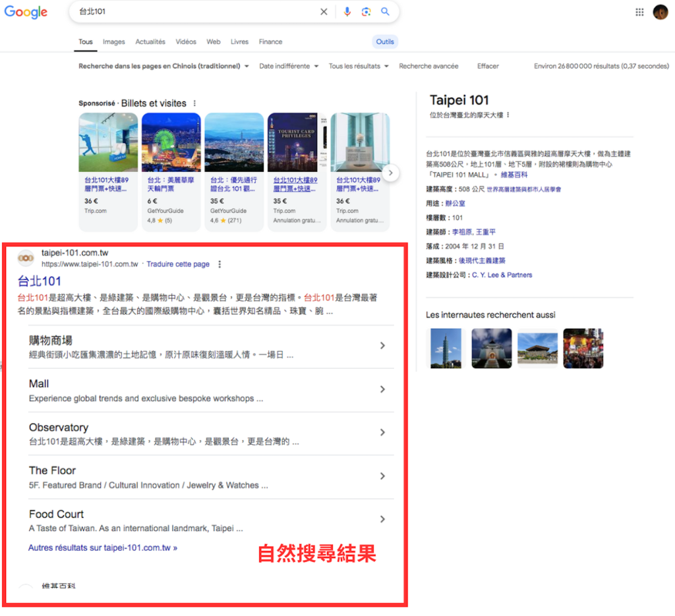Expand the Food Court sitelink
The image size is (675, 616).
211,520
